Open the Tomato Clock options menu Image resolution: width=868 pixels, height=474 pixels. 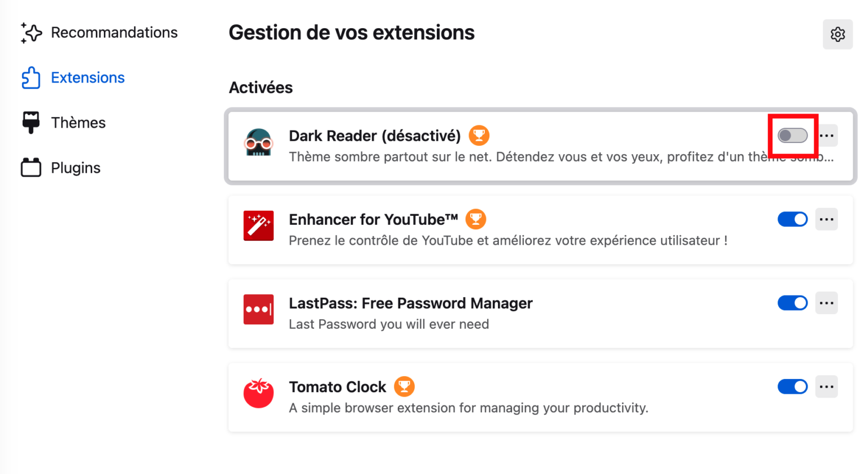(826, 386)
